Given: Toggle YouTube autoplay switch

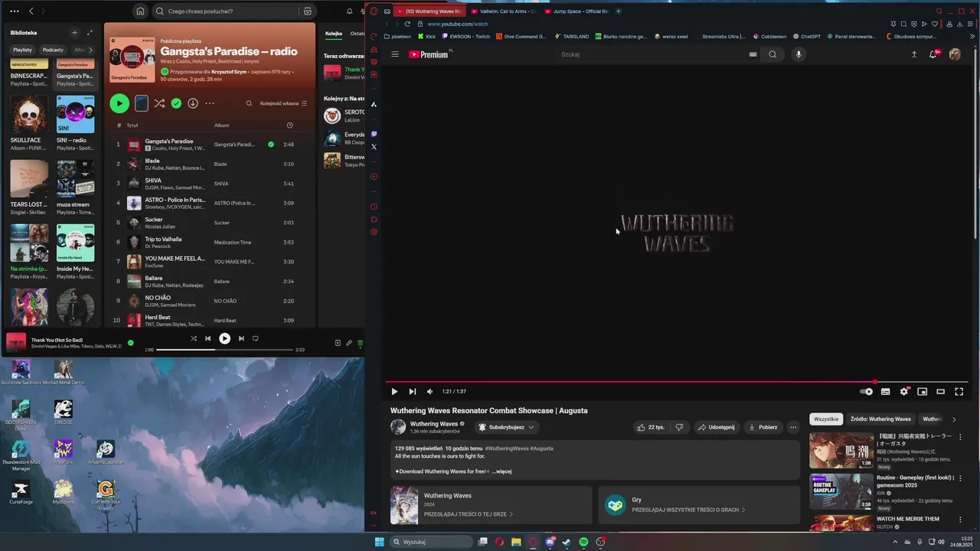Looking at the screenshot, I should tap(867, 391).
